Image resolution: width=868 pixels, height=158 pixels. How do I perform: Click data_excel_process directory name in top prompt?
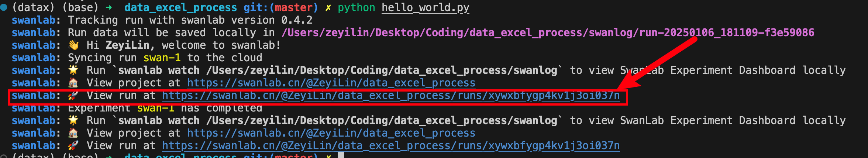click(181, 7)
